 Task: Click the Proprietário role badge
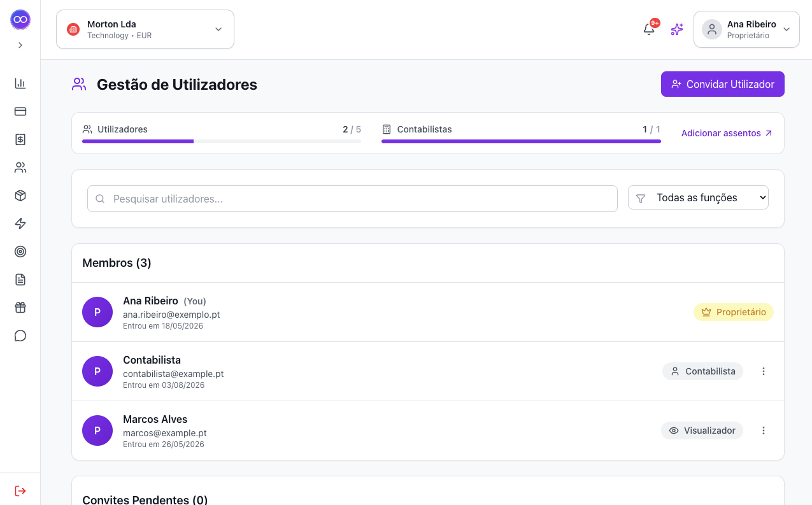point(734,312)
